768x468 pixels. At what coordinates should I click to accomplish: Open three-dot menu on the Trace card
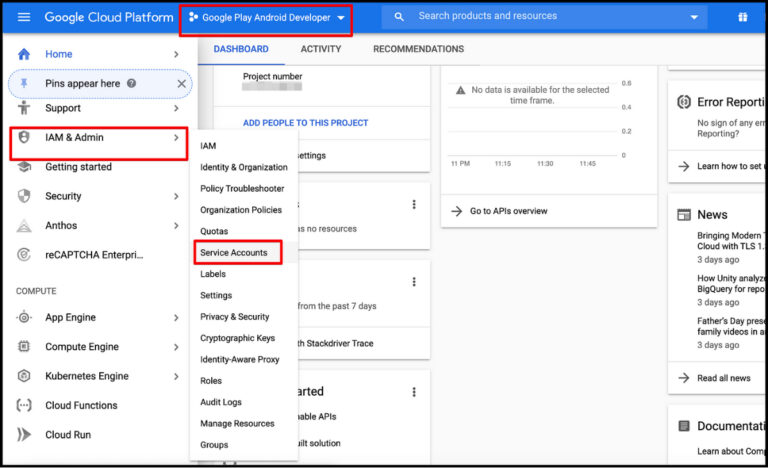(414, 282)
